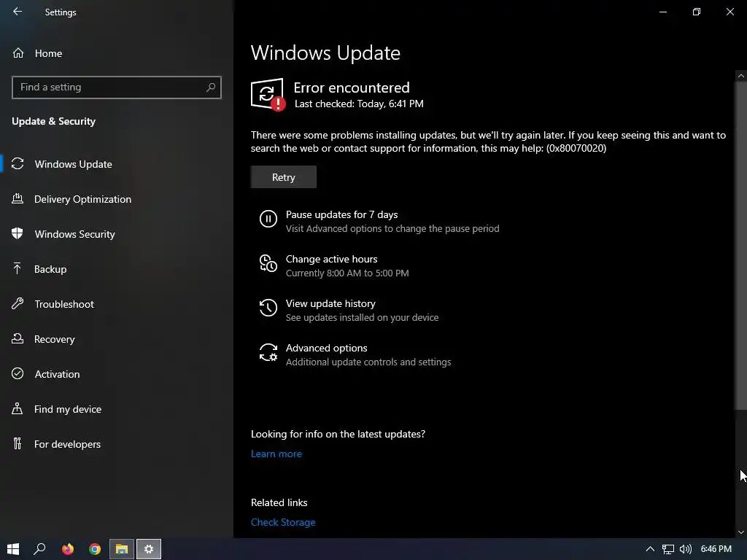This screenshot has width=747, height=560.
Task: Click the For developers tools icon
Action: [18, 443]
